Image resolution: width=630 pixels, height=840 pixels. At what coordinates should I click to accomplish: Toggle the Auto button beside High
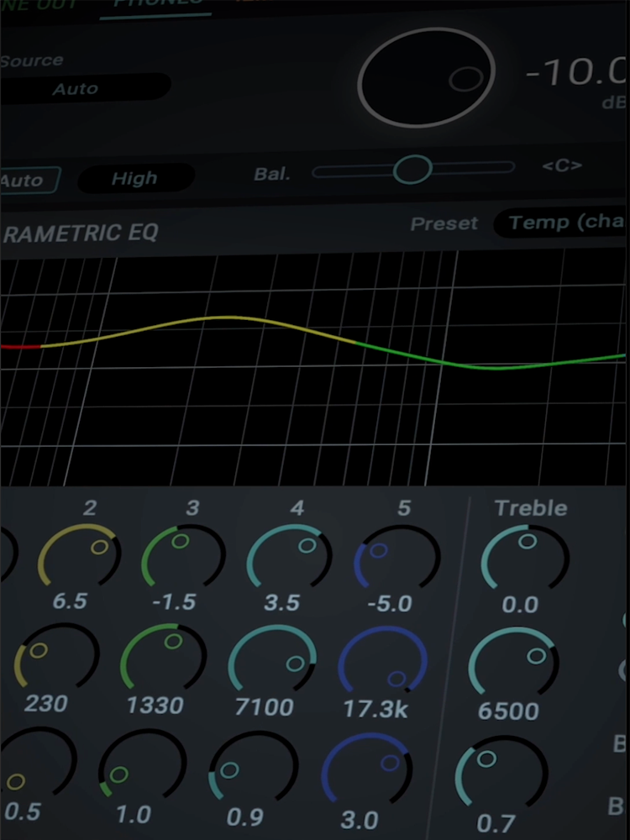[29, 180]
